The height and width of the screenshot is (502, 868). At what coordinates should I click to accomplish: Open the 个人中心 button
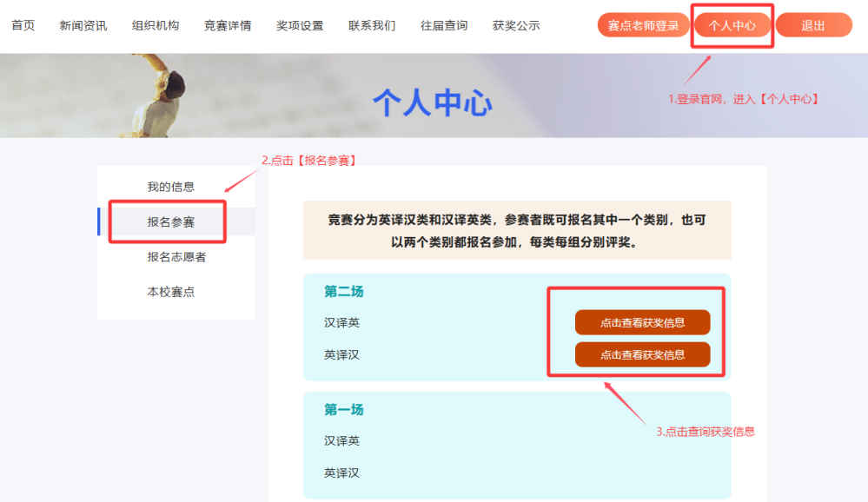point(732,25)
